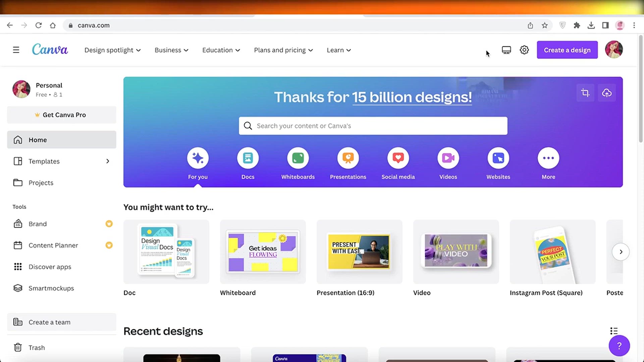
Task: Select the Whiteboards category icon
Action: tap(298, 158)
